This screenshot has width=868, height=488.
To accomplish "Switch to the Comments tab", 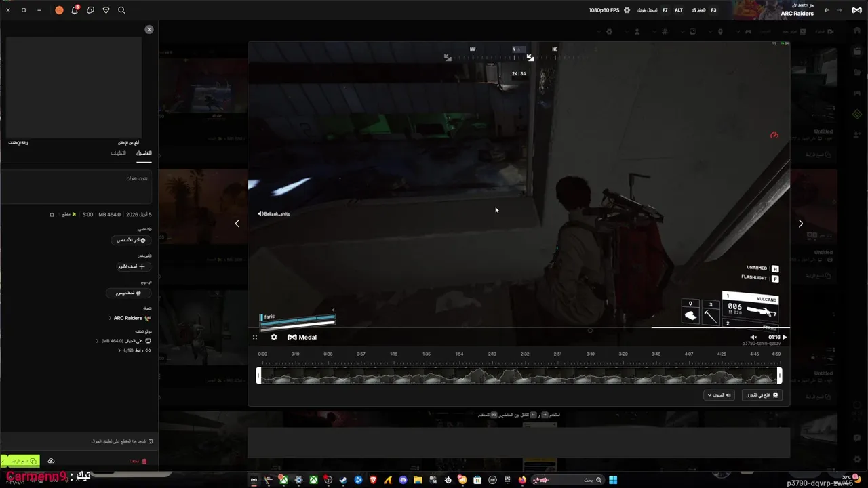I will 119,153.
